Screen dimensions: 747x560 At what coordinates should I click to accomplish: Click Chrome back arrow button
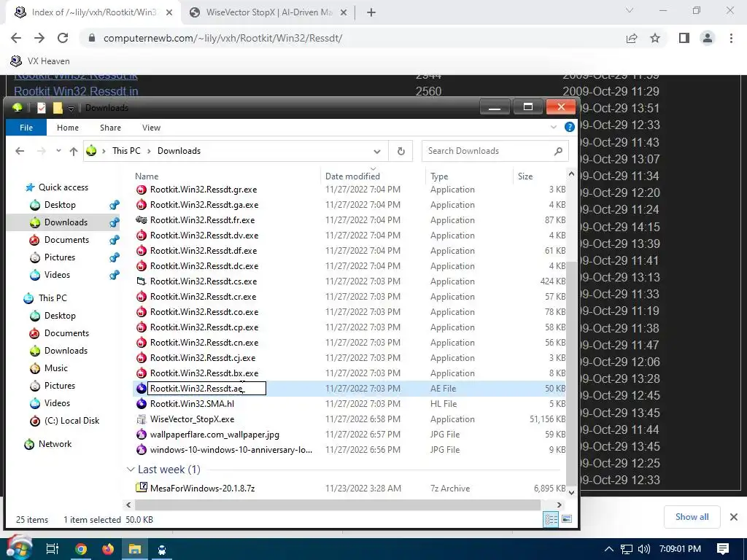pyautogui.click(x=16, y=38)
